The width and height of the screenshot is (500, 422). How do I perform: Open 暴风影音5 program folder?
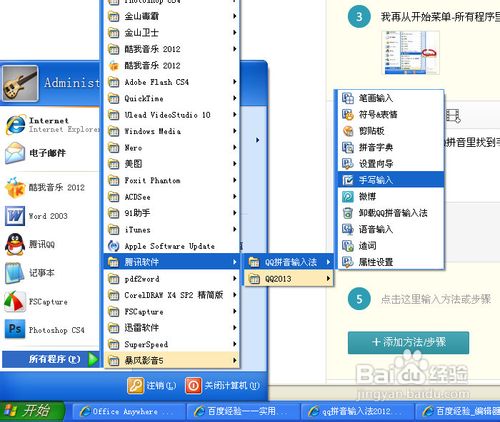(172, 360)
